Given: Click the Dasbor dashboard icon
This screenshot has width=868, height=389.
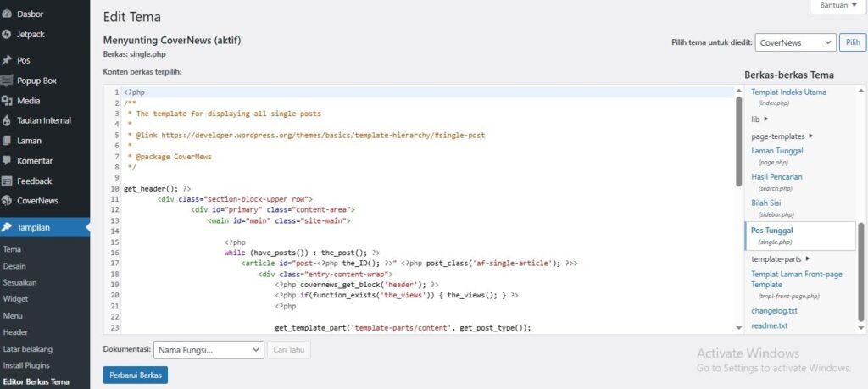Looking at the screenshot, I should (7, 14).
